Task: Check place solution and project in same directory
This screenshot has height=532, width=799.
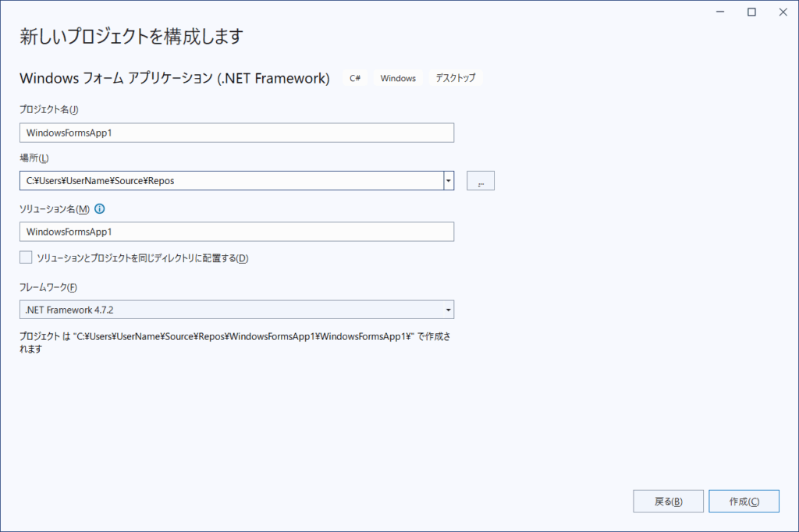Action: click(x=26, y=257)
